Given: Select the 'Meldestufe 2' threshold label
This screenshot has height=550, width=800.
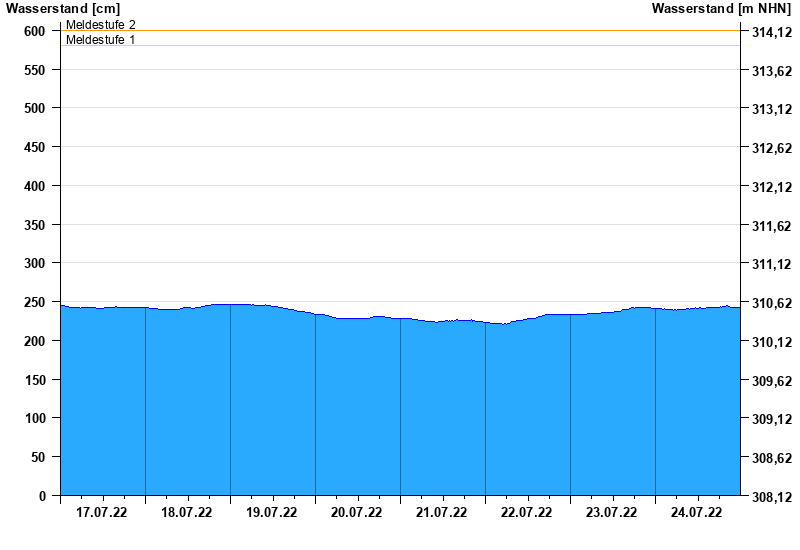Looking at the screenshot, I should (101, 24).
